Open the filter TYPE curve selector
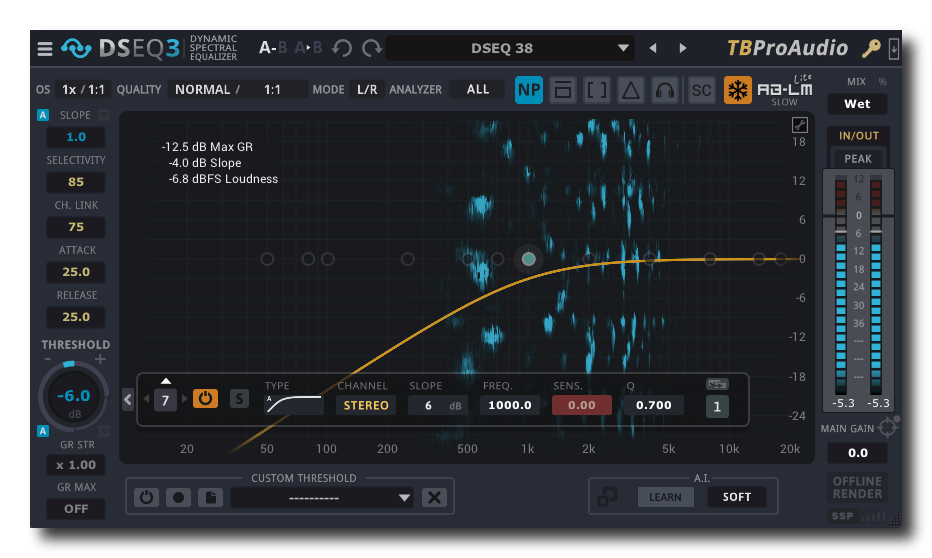932x558 pixels. pyautogui.click(x=294, y=405)
